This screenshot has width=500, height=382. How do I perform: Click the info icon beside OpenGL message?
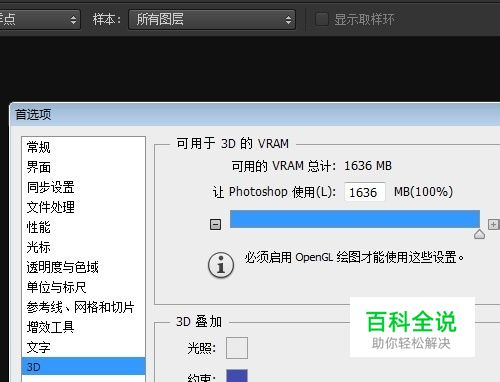221,265
